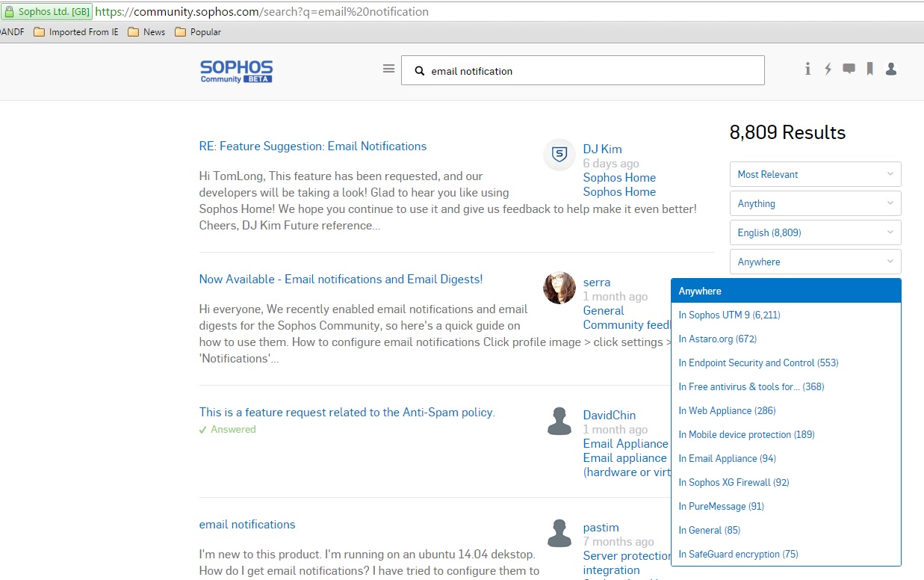Select In Email Appliance (94)

point(786,458)
